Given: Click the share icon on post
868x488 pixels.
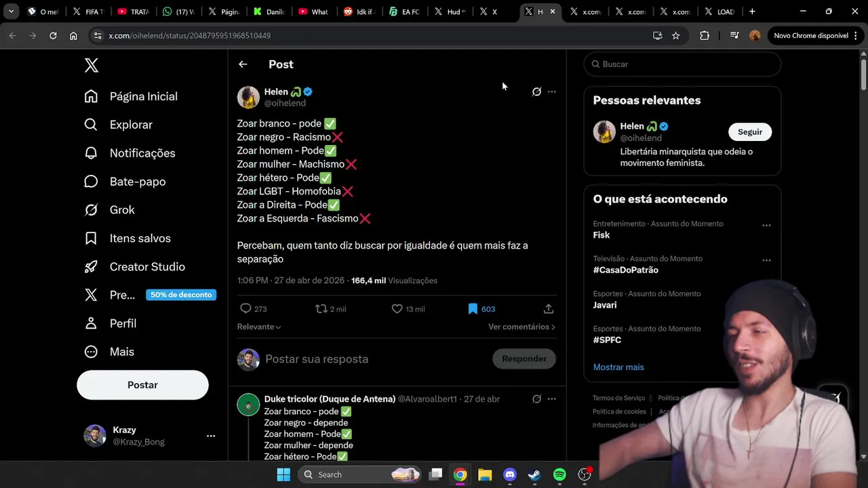Looking at the screenshot, I should (549, 309).
